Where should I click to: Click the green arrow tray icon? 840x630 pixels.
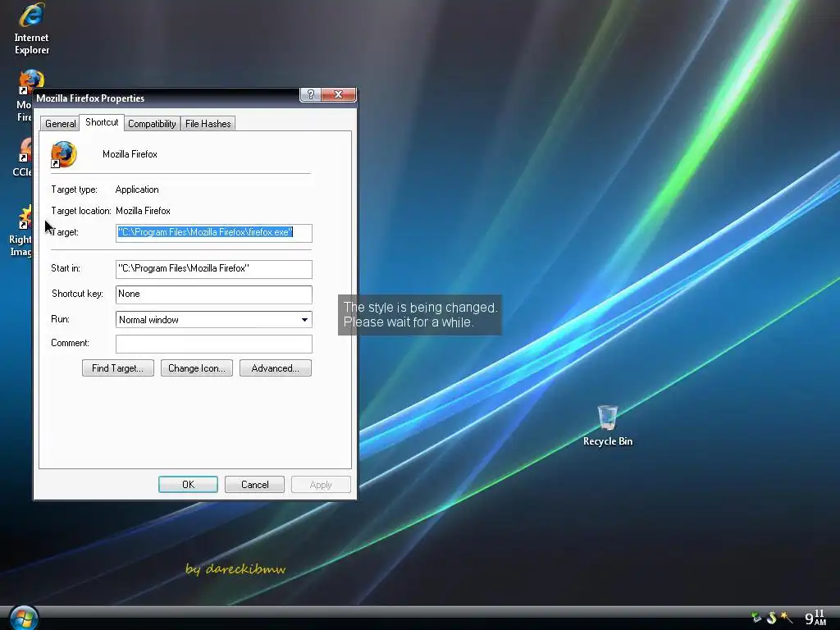(x=756, y=618)
